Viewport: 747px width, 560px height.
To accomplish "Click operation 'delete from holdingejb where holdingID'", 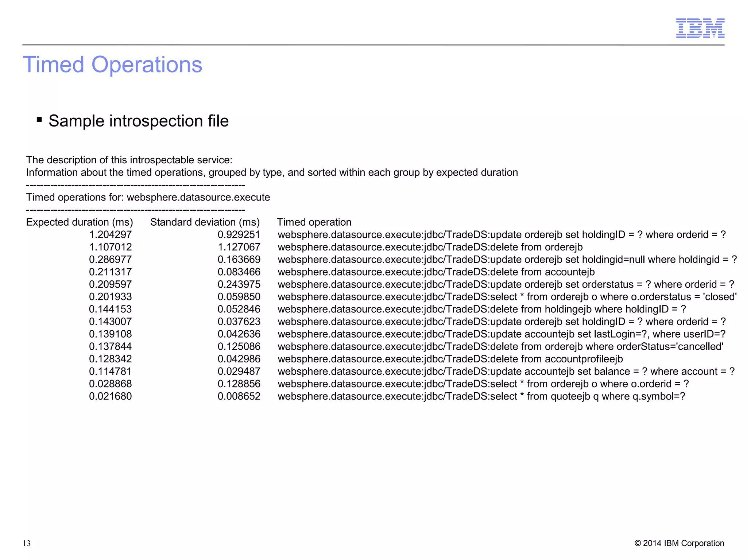I will click(482, 309).
